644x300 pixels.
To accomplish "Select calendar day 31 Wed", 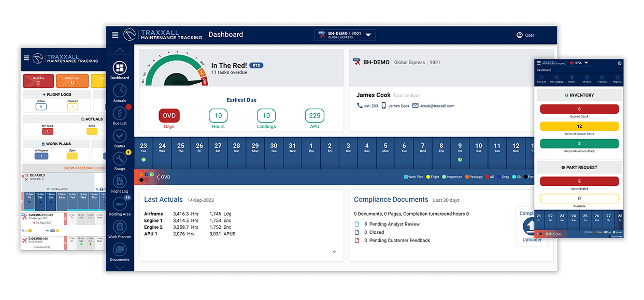I will point(292,153).
